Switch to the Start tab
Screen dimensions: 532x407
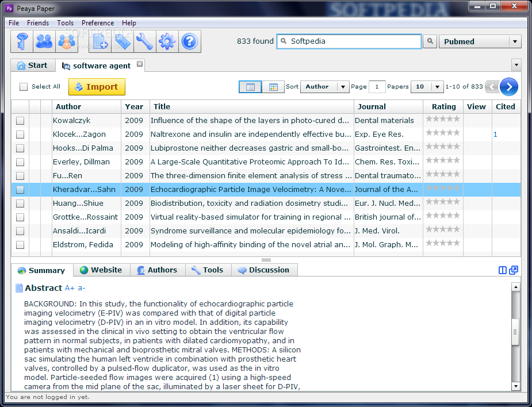click(33, 66)
